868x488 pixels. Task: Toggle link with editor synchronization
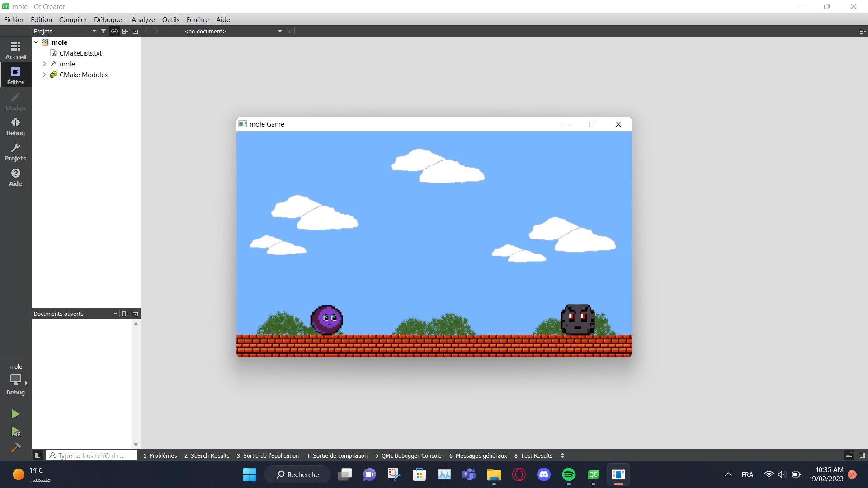(114, 31)
